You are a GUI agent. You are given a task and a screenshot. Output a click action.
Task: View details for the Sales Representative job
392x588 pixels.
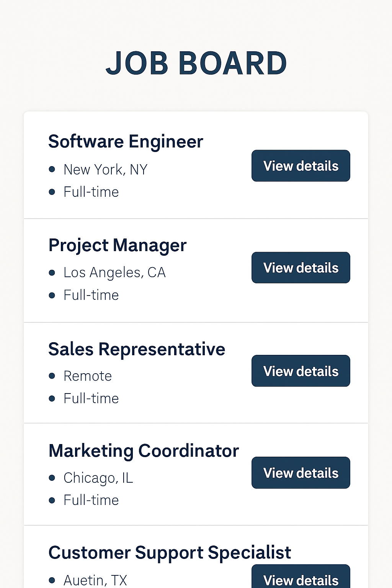point(301,371)
